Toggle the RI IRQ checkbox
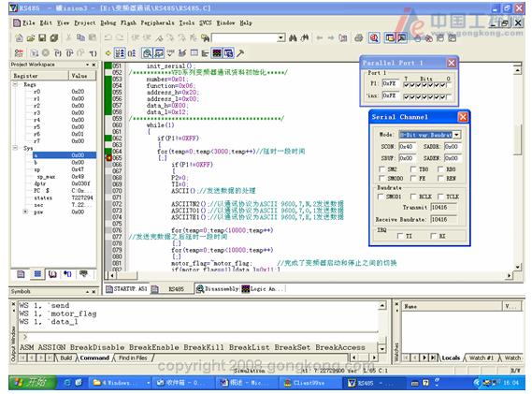This screenshot has width=532, height=394. 433,236
